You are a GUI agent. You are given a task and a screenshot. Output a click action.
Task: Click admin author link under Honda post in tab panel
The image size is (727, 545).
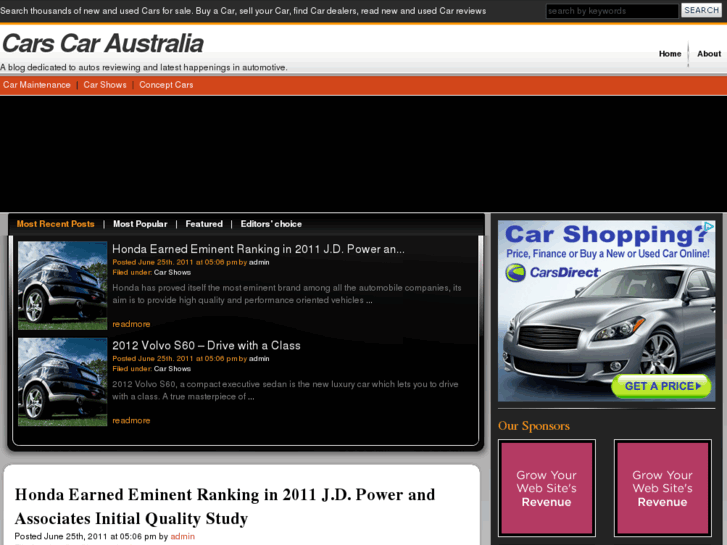pyautogui.click(x=259, y=262)
